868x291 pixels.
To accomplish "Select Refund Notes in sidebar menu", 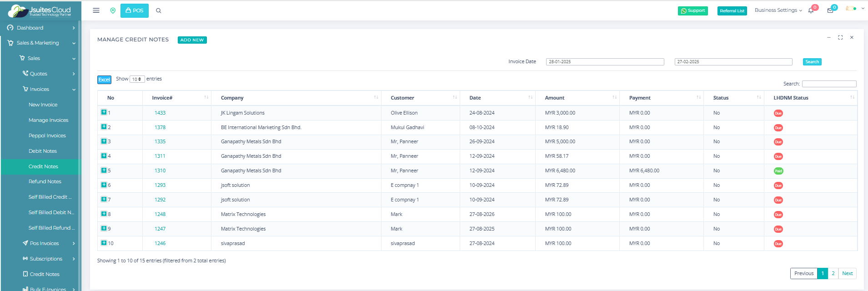I will tap(45, 181).
